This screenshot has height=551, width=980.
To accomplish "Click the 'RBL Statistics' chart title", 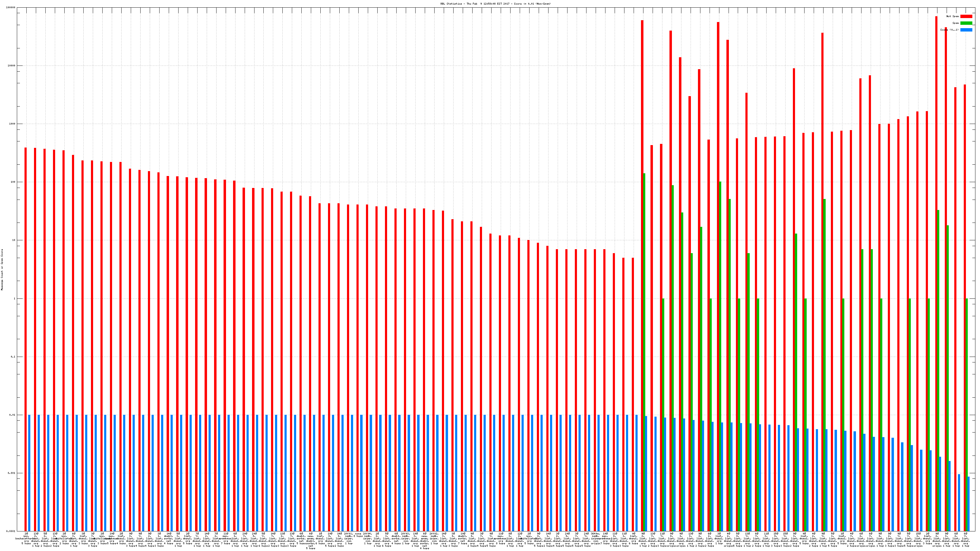I will [495, 4].
